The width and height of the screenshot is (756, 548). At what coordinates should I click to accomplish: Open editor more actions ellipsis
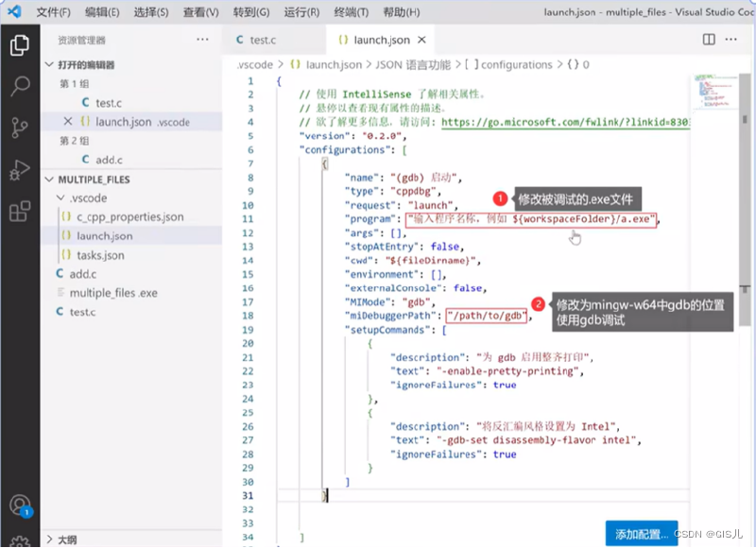click(x=730, y=40)
